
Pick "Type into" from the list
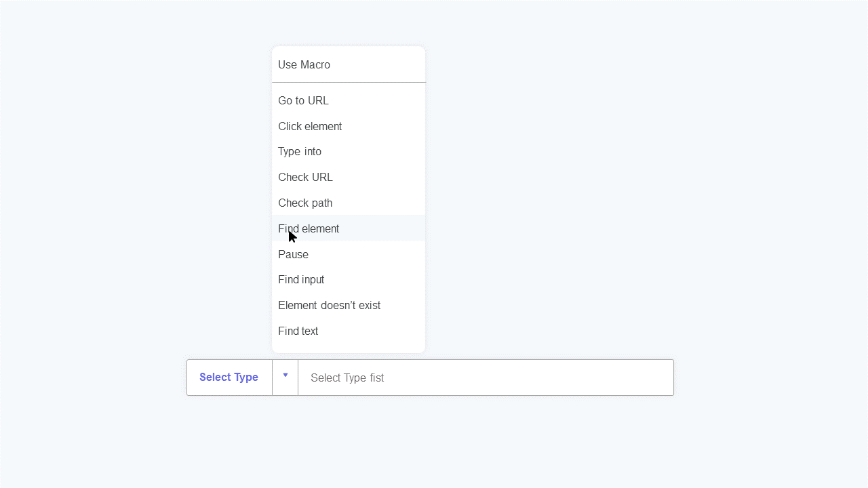click(x=300, y=151)
